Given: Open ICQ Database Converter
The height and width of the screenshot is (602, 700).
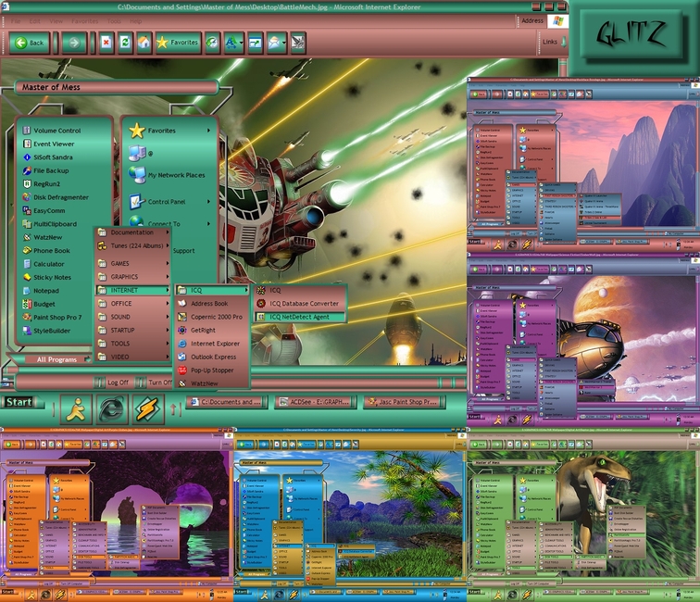Looking at the screenshot, I should 300,304.
